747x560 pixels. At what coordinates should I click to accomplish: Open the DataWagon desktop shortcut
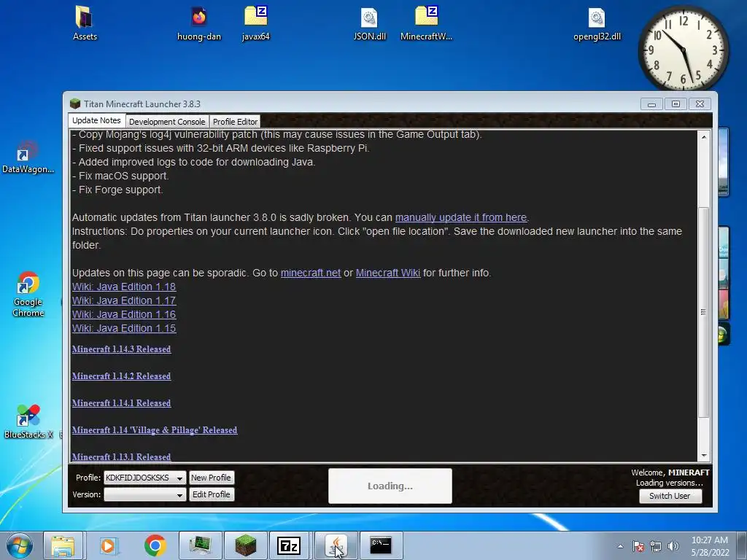click(x=28, y=157)
